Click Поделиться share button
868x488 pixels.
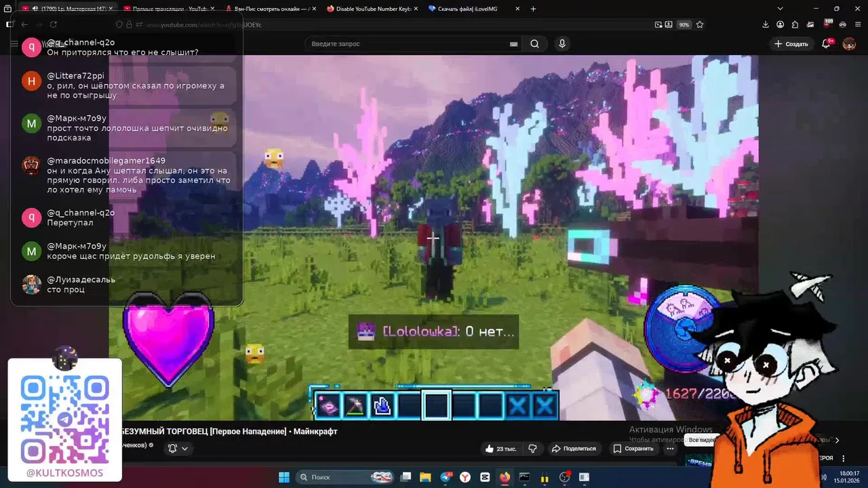(x=574, y=449)
